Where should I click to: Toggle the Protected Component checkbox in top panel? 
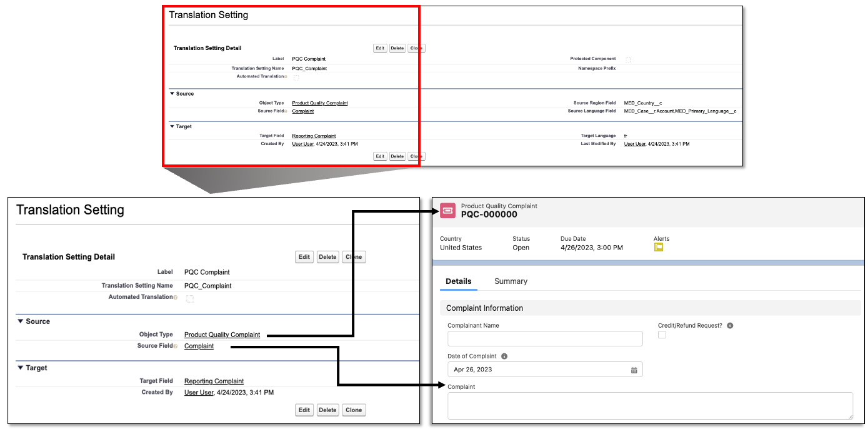628,60
